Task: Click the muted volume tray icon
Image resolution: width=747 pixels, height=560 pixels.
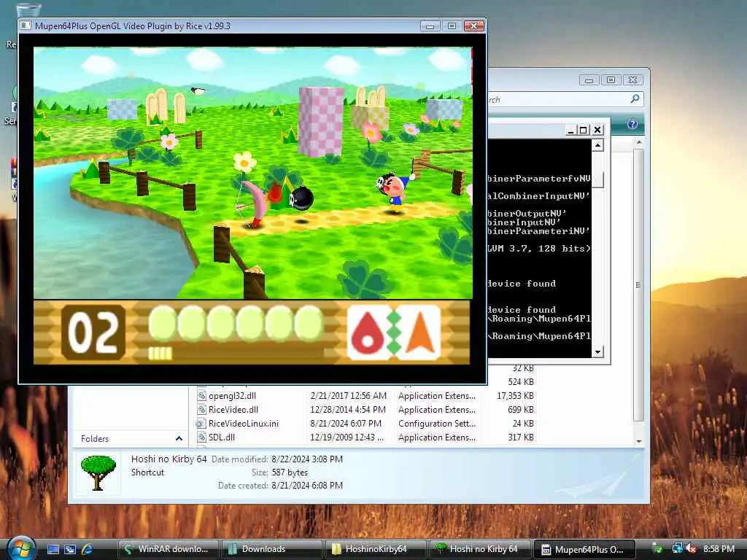Action: click(692, 548)
